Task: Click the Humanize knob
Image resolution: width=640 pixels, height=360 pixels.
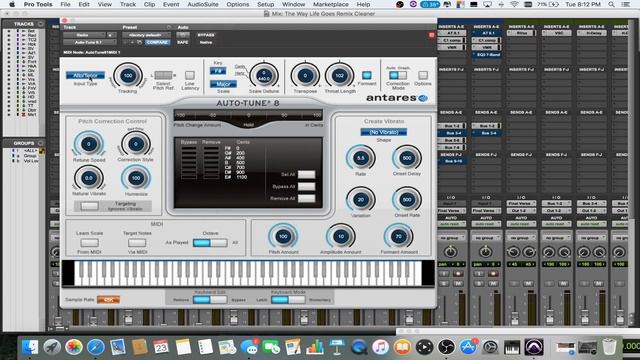Action: (x=136, y=178)
